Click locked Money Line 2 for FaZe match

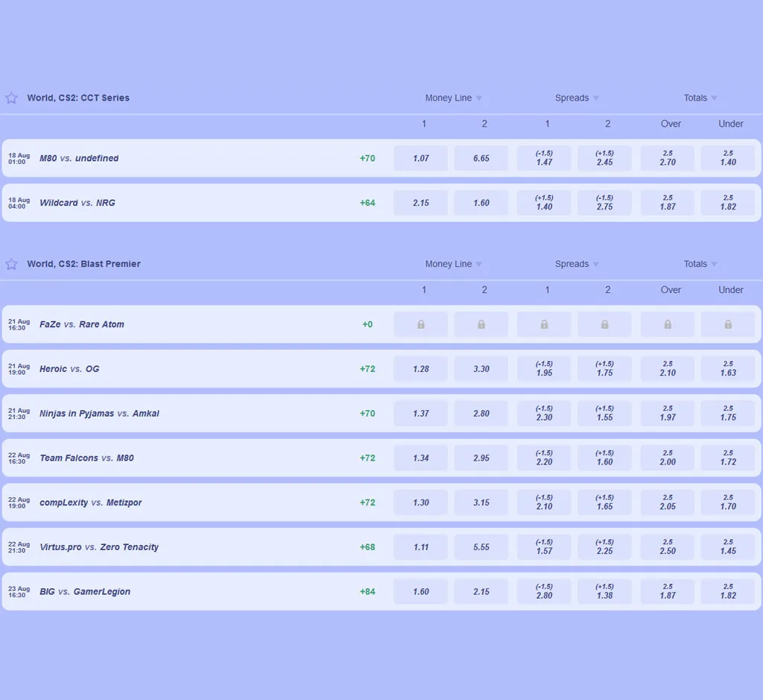tap(481, 324)
